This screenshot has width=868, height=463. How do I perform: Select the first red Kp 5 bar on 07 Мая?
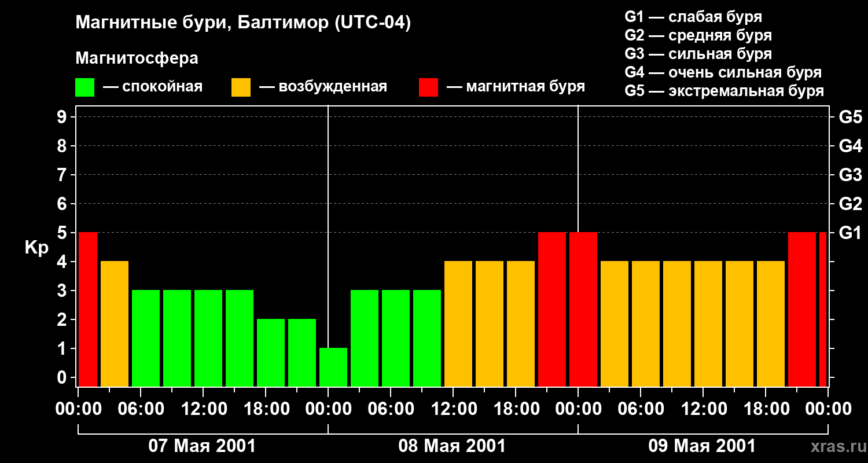click(88, 309)
